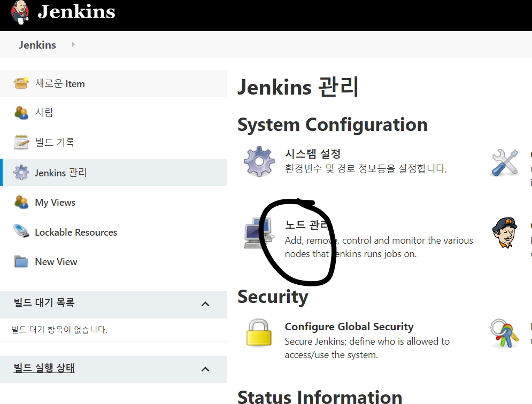Open the New View sidebar link
Screen dimensions: 532x404
(56, 262)
